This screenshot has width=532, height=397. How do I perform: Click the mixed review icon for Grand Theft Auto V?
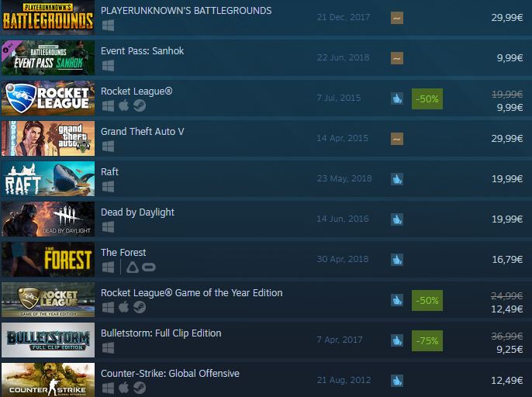click(x=397, y=139)
